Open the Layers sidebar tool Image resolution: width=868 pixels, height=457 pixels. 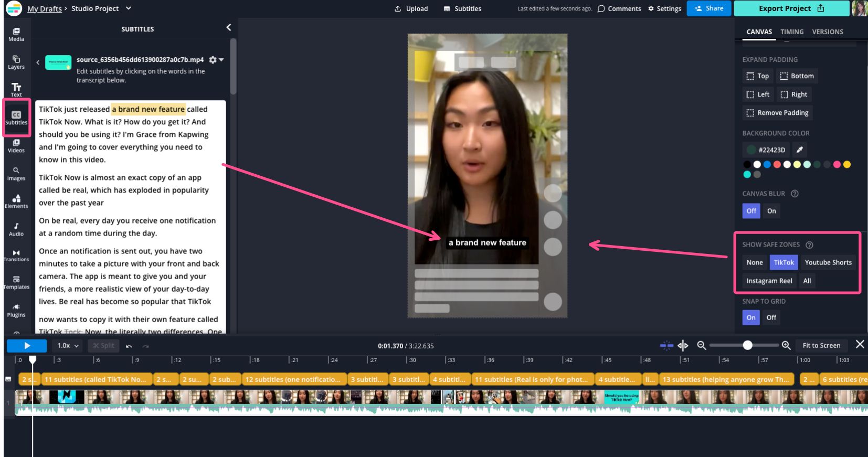[x=16, y=62]
